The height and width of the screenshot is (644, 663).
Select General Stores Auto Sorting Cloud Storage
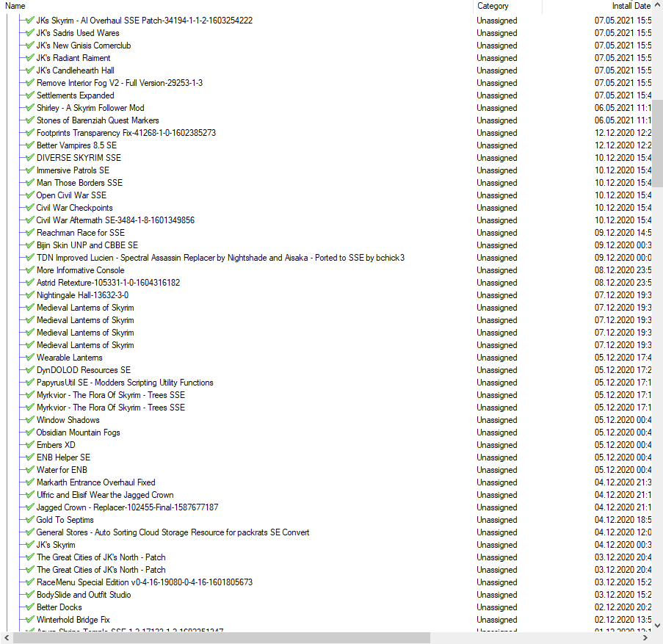(x=173, y=532)
